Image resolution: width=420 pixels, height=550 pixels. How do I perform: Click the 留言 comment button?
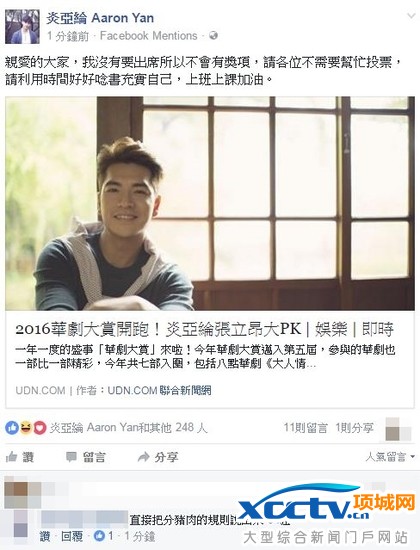tap(86, 457)
